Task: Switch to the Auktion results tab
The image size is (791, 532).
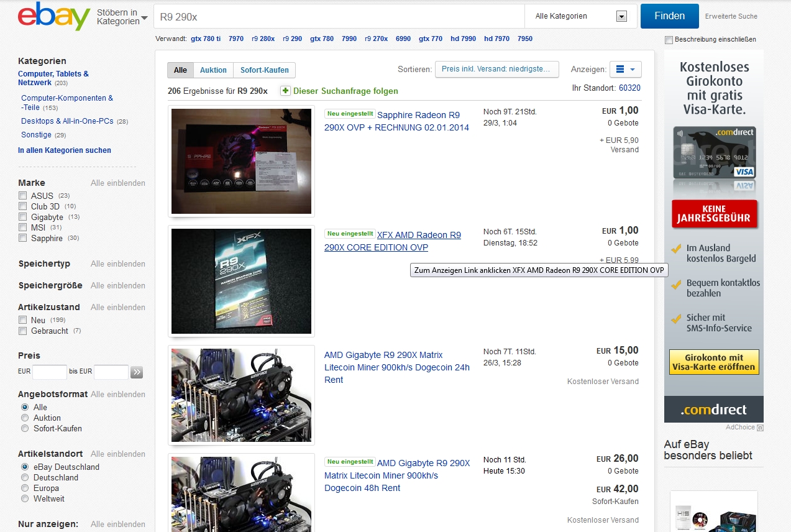Action: click(213, 70)
